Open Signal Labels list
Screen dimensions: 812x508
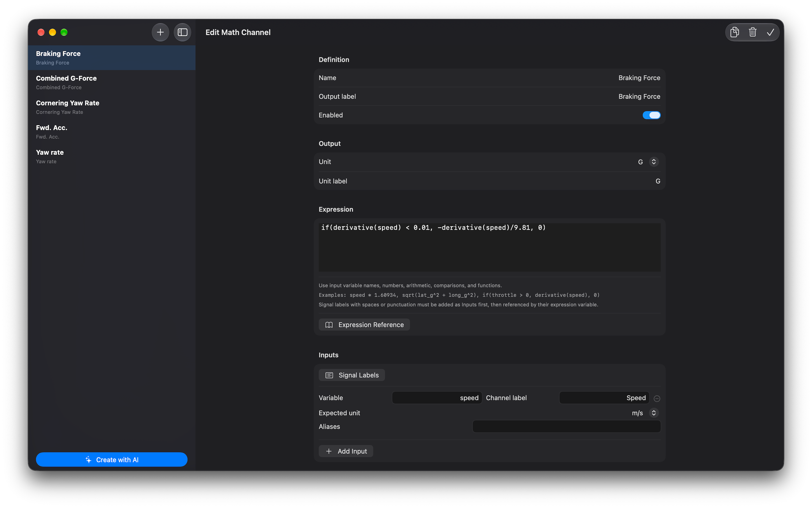point(352,375)
